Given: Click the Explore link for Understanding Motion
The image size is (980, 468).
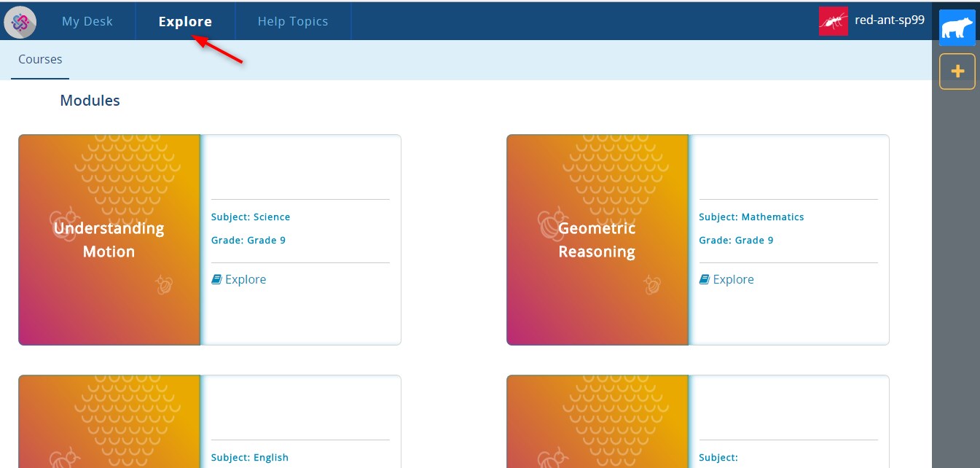Looking at the screenshot, I should point(246,279).
